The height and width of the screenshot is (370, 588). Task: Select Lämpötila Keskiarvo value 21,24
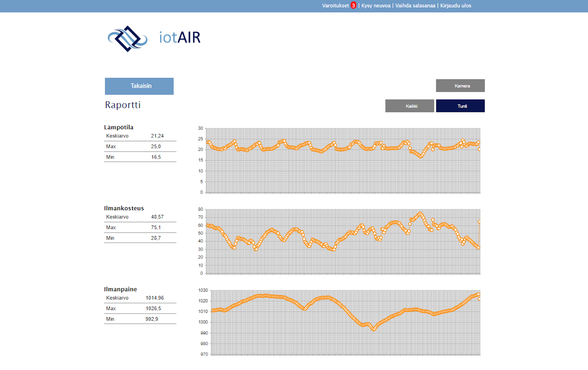click(157, 136)
